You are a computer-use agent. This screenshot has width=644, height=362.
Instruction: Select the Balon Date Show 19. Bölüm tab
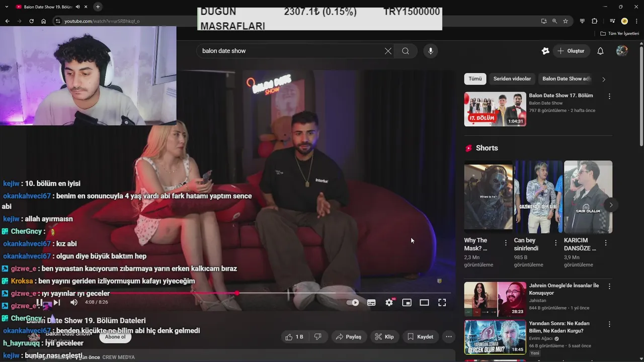(48, 7)
